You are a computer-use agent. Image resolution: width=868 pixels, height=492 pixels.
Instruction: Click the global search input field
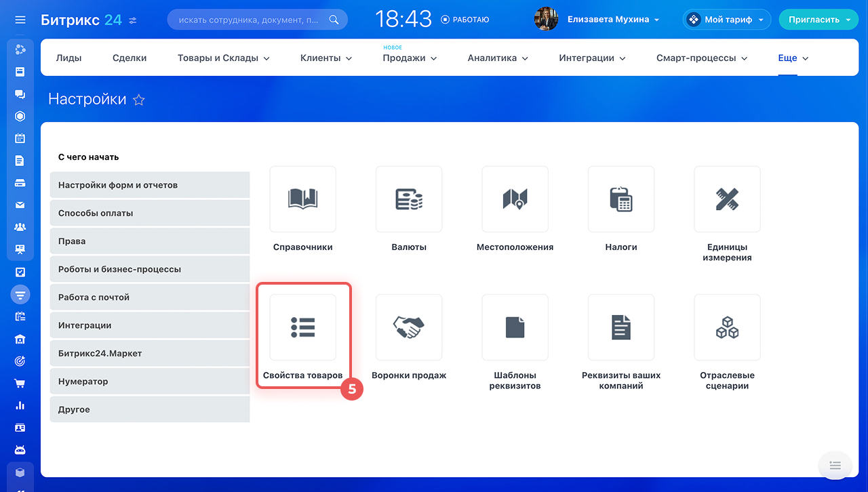click(257, 20)
